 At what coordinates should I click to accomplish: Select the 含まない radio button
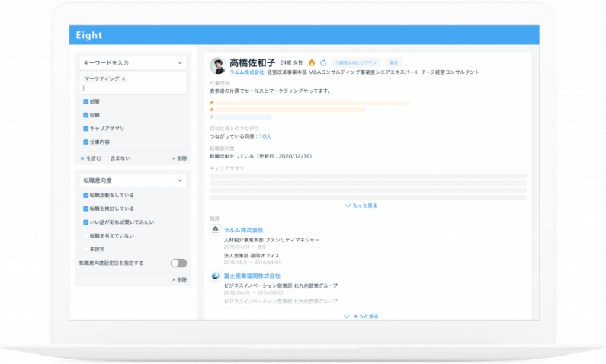[105, 158]
